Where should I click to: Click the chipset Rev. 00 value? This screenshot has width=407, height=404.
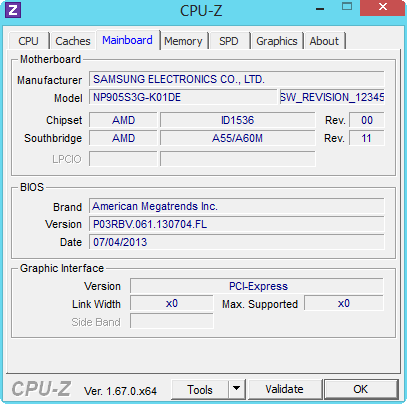pos(367,120)
